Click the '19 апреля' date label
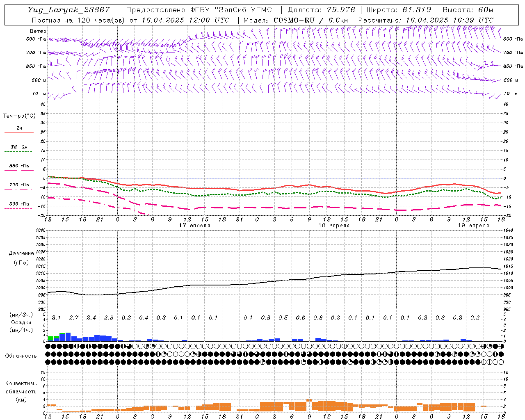 pos(473,226)
